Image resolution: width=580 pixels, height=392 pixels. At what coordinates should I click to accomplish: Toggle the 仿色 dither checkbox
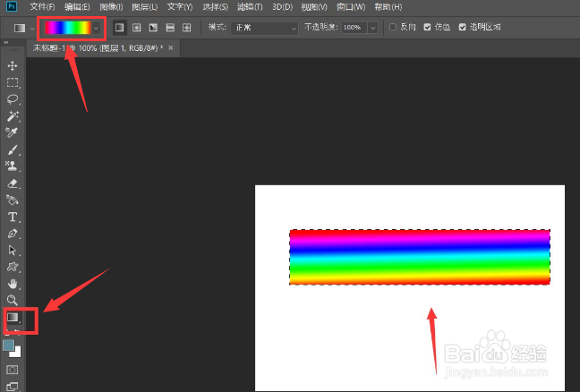(427, 27)
